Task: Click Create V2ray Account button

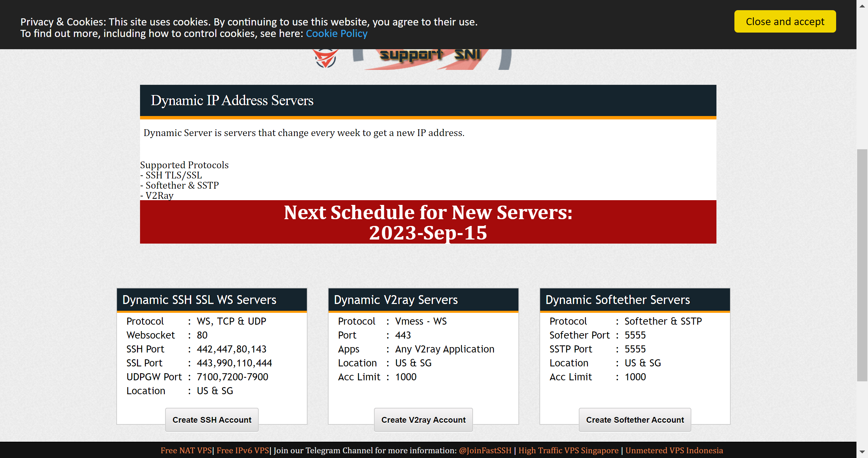Action: (x=423, y=420)
